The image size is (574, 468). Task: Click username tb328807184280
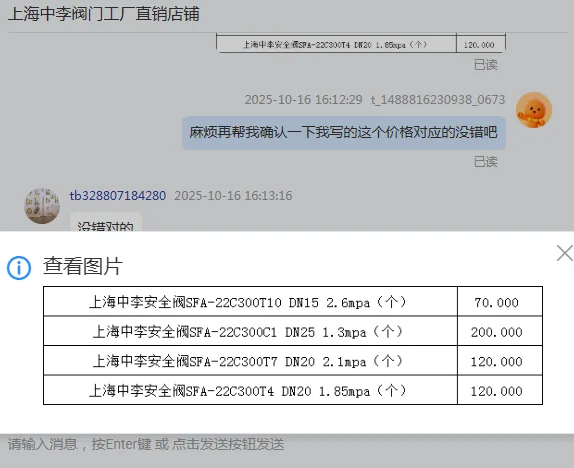(118, 196)
